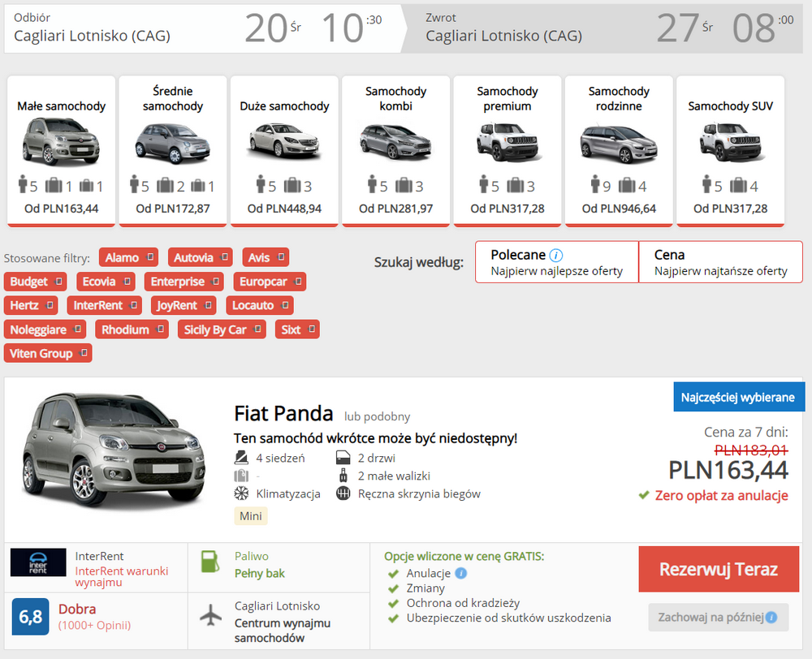Change return date 27 Śr
Screen dimensions: 812x659
click(x=685, y=28)
